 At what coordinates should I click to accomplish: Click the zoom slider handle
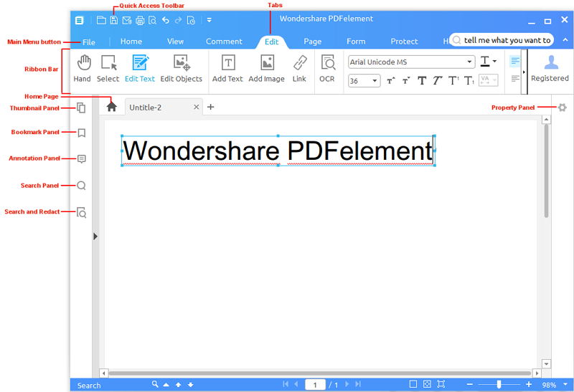point(499,384)
